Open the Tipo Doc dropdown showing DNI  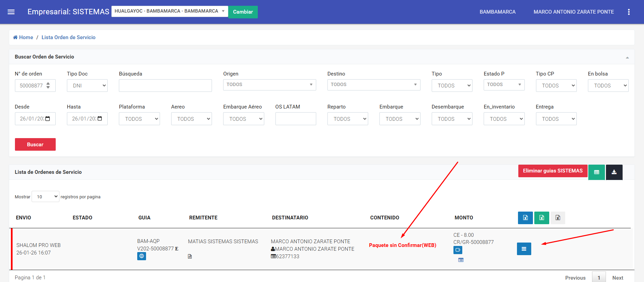tap(87, 86)
